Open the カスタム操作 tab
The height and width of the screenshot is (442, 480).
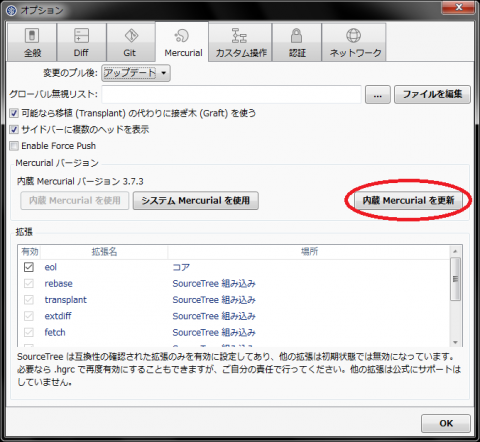(240, 42)
